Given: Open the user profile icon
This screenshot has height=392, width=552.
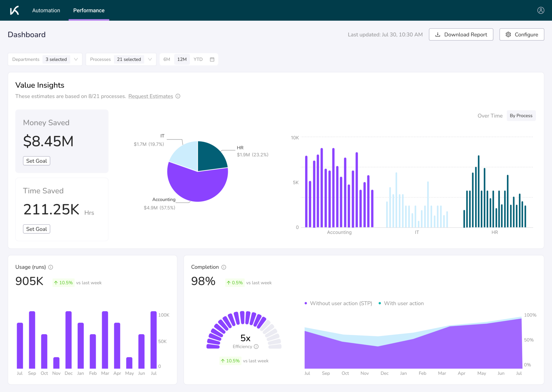Looking at the screenshot, I should click(x=541, y=10).
